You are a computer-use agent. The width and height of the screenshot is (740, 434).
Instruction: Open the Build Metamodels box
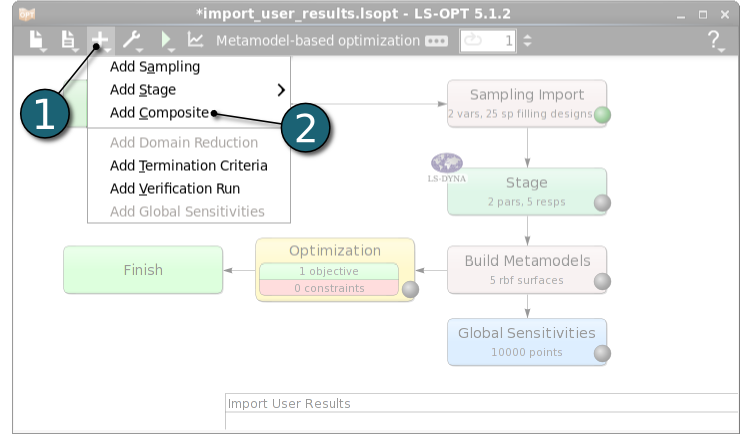click(x=527, y=269)
